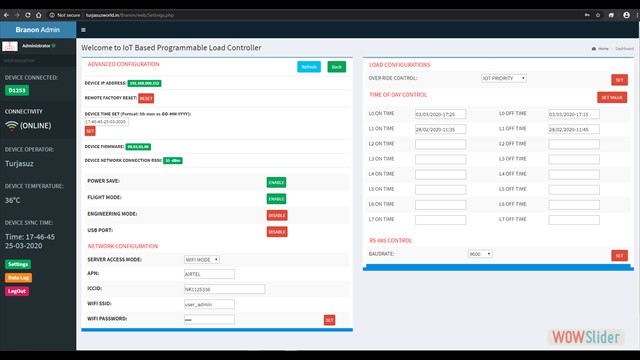The height and width of the screenshot is (360, 640).
Task: Disable the USB Port
Action: (x=277, y=232)
